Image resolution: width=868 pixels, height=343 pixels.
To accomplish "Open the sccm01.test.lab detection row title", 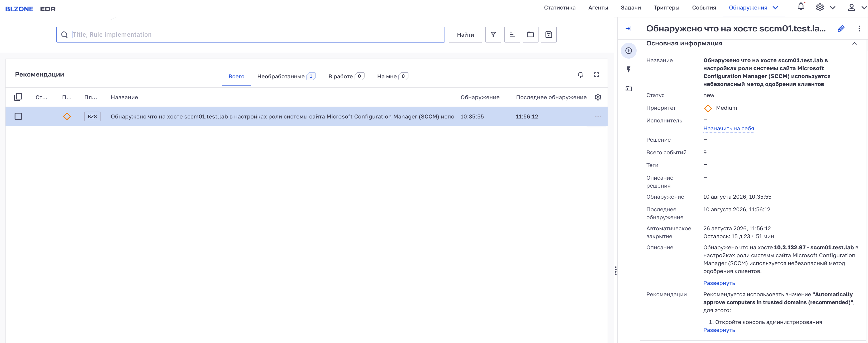I will [282, 117].
